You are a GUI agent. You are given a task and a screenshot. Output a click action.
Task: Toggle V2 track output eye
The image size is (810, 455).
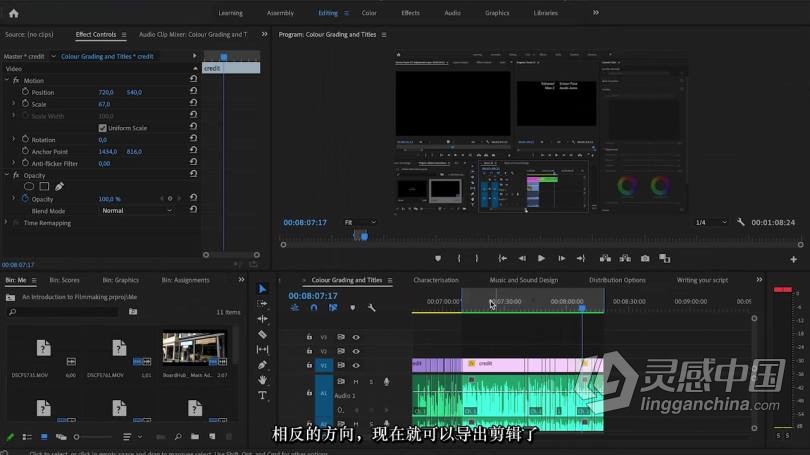pos(356,351)
